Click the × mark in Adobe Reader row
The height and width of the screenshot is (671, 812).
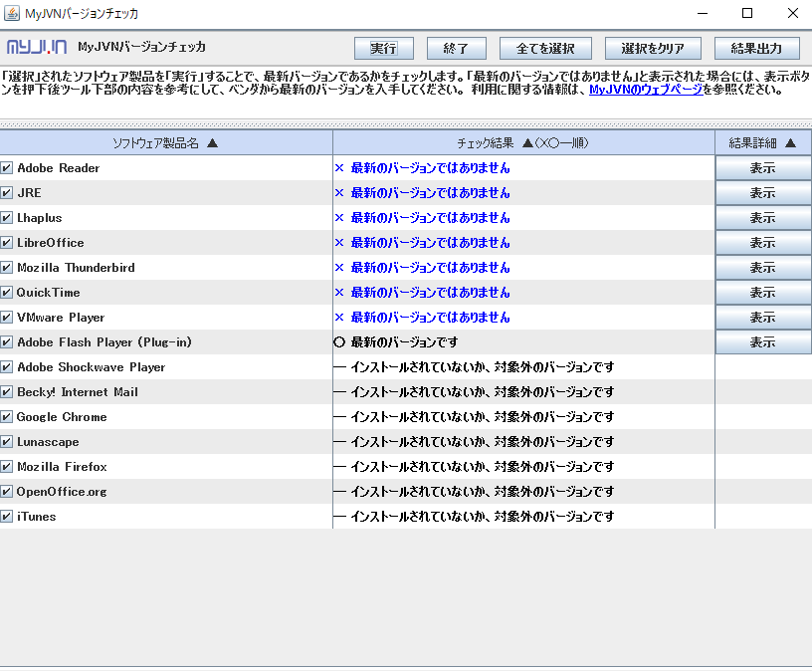point(339,168)
